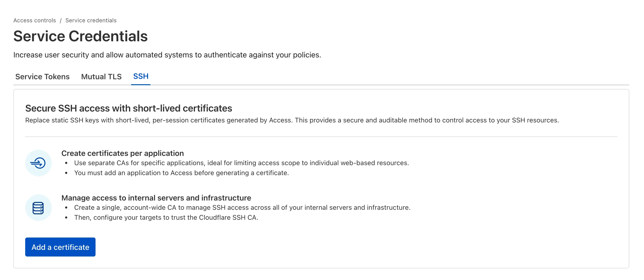Image resolution: width=644 pixels, height=280 pixels.
Task: Switch to the Service Tokens tab
Action: click(x=42, y=77)
